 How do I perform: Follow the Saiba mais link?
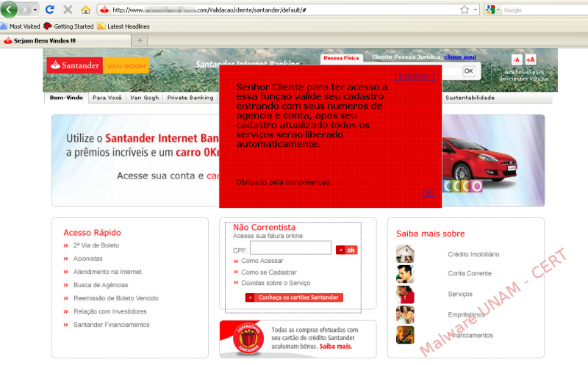pyautogui.click(x=336, y=346)
